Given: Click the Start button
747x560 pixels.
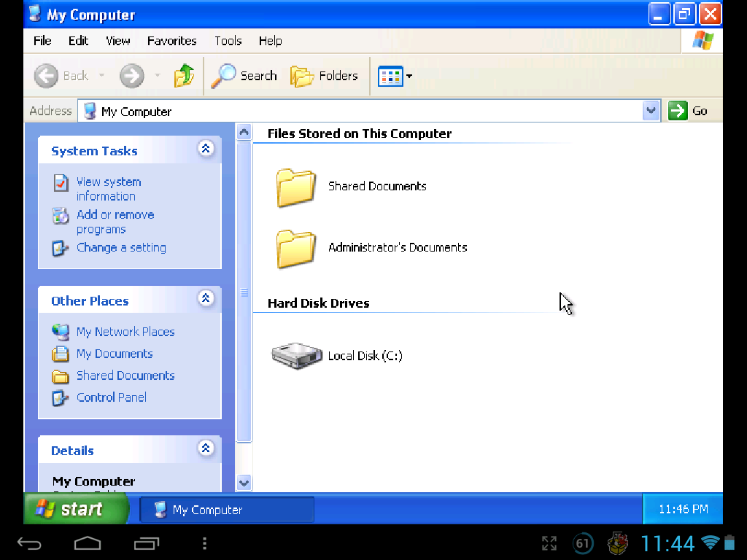Looking at the screenshot, I should click(75, 508).
